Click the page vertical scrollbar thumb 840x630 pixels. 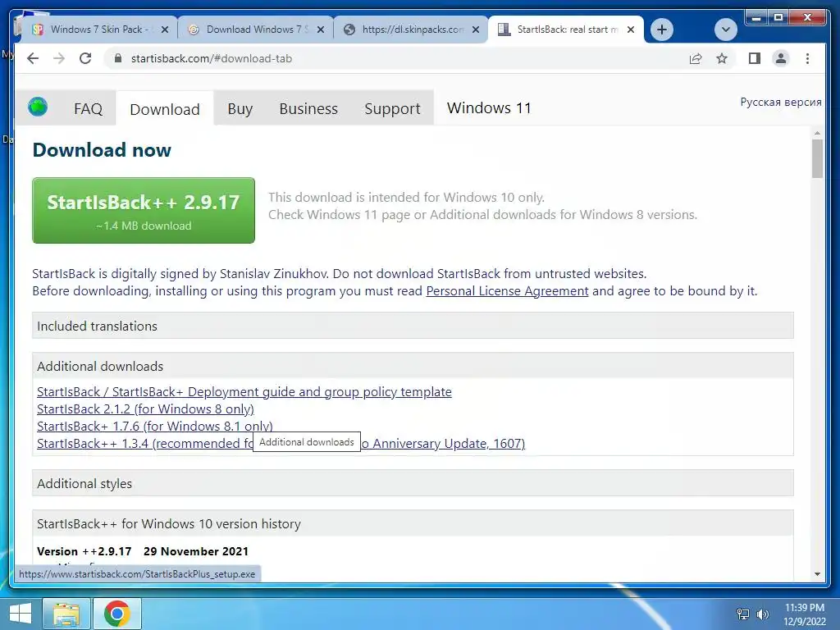point(817,158)
